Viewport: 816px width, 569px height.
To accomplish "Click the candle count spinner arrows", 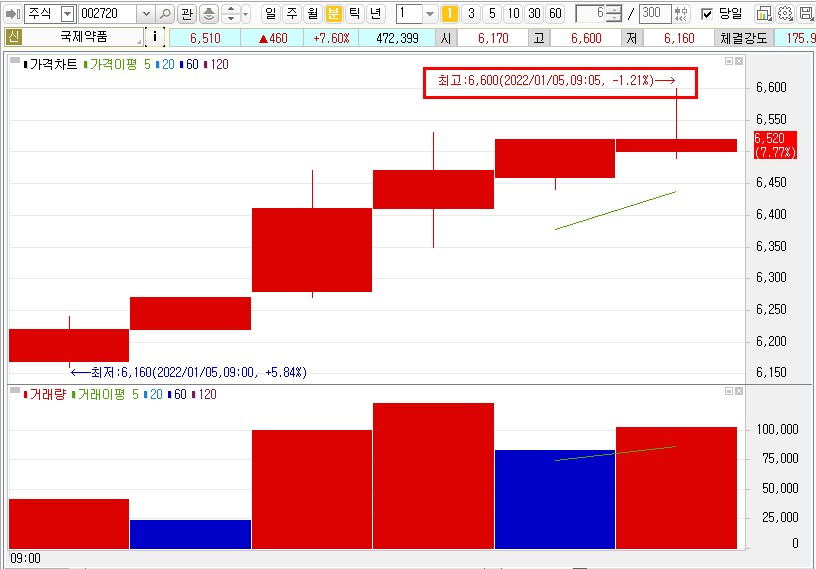I will (614, 14).
